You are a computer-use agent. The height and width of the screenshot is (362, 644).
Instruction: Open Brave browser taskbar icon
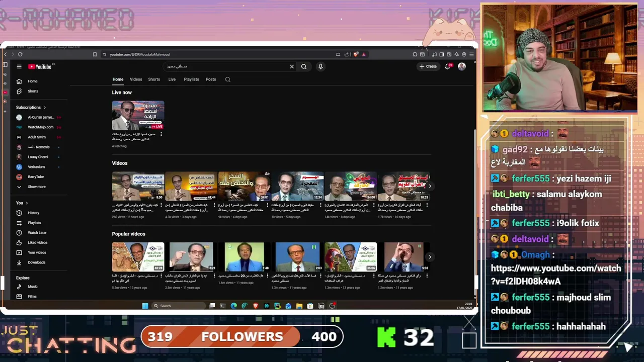point(256,306)
